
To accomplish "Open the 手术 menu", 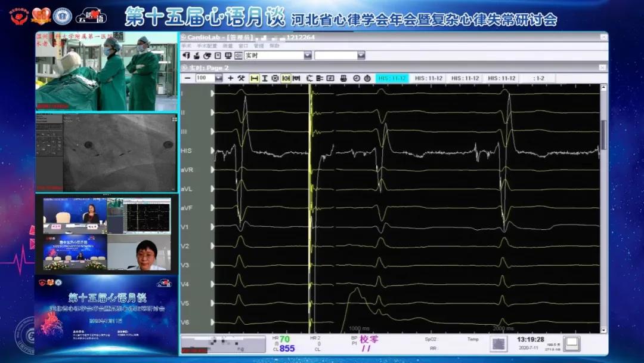I will tap(187, 46).
